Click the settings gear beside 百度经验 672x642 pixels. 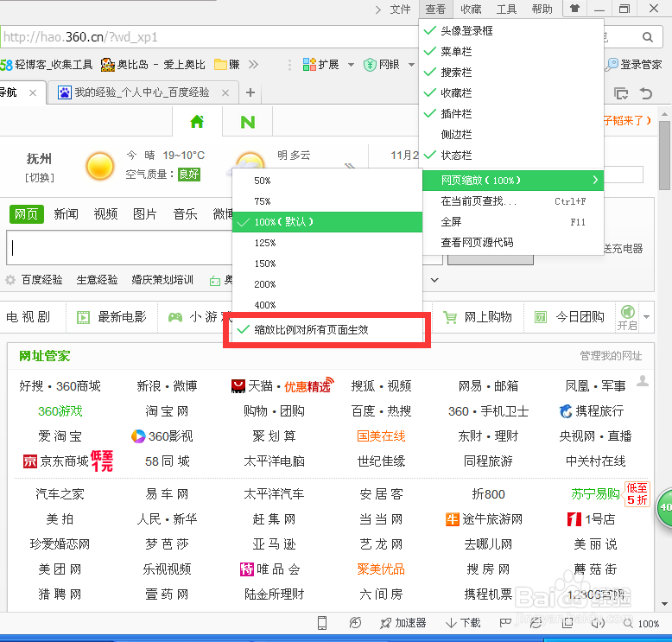(10, 281)
